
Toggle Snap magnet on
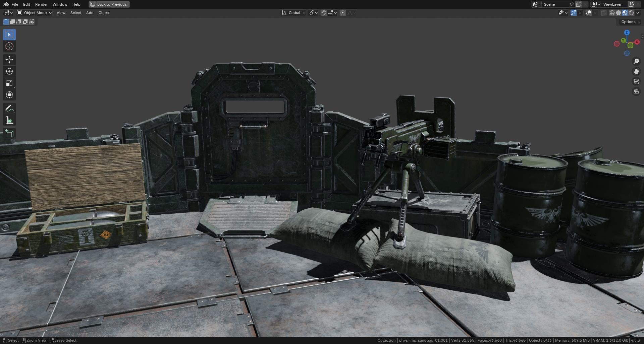tap(323, 13)
